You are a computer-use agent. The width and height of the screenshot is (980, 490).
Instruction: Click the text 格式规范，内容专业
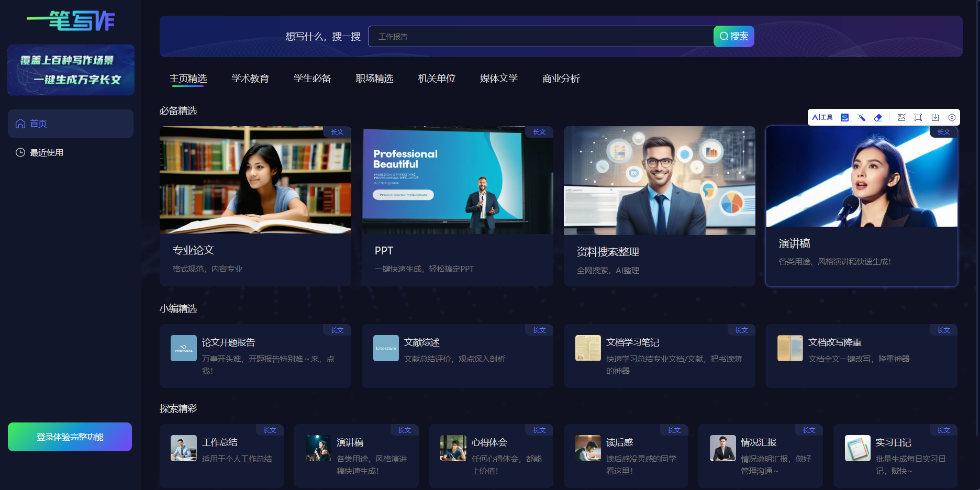[x=208, y=269]
